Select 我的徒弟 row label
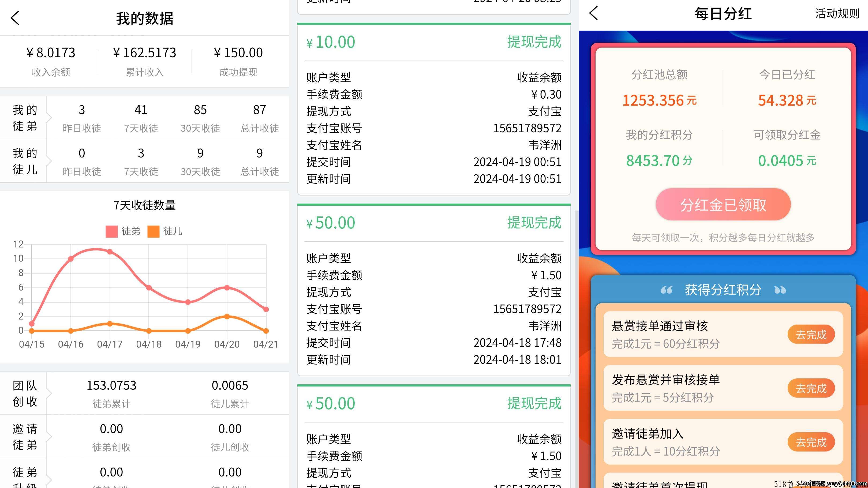The height and width of the screenshot is (488, 868). click(25, 118)
